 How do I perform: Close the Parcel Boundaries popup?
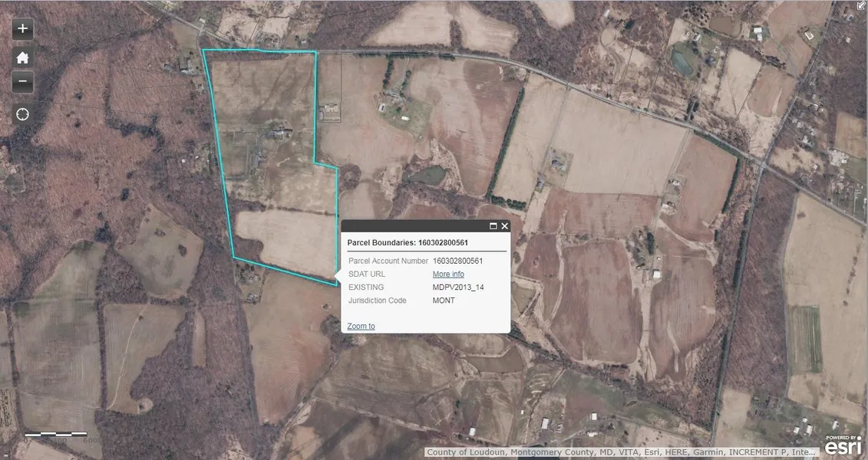click(x=504, y=226)
